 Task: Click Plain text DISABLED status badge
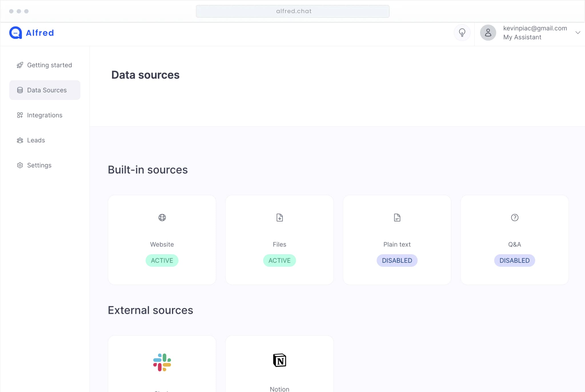(x=397, y=260)
